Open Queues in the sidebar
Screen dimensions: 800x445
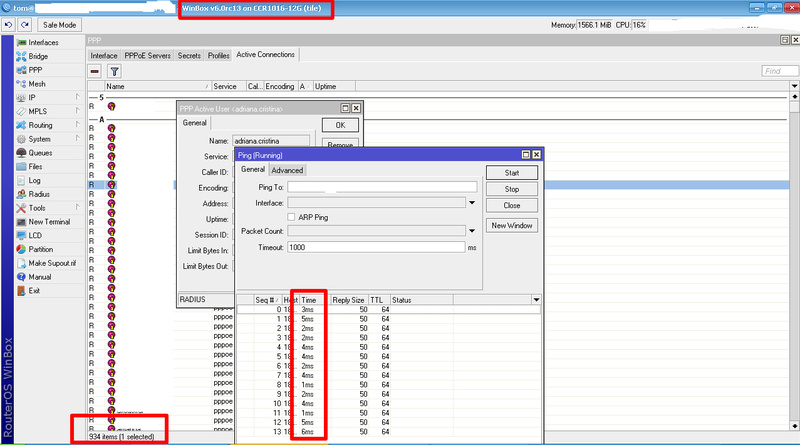coord(40,153)
